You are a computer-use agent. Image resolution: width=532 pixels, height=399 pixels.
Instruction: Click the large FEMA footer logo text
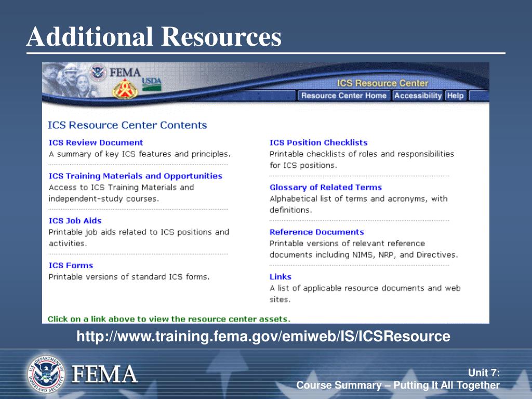[104, 375]
